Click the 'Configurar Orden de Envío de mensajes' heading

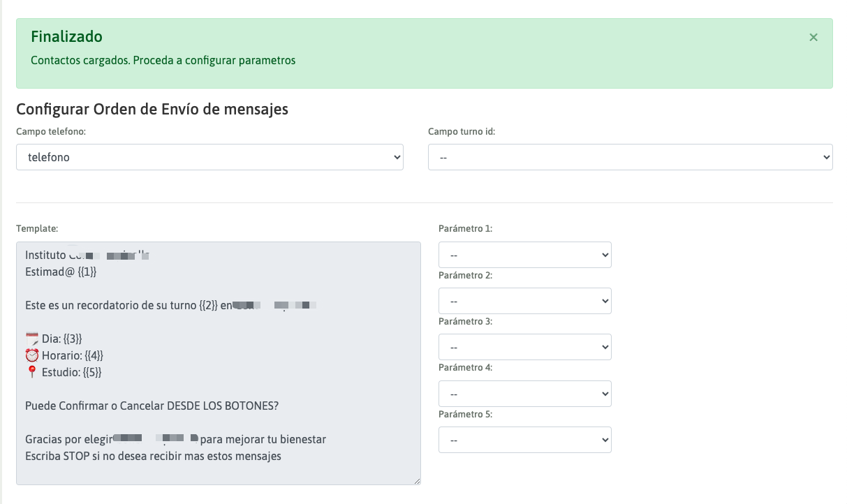click(152, 109)
